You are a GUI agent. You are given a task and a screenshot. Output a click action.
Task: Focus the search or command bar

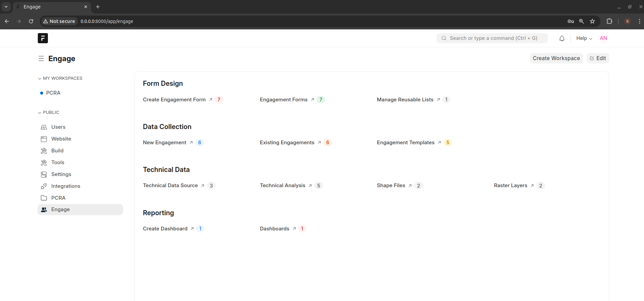coord(492,38)
